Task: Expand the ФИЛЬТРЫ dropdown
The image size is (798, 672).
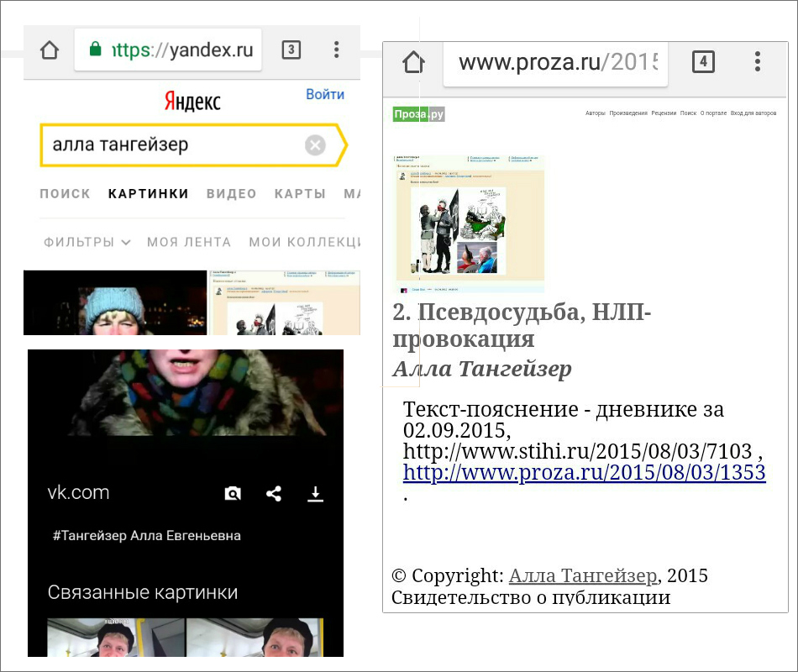Action: point(87,242)
